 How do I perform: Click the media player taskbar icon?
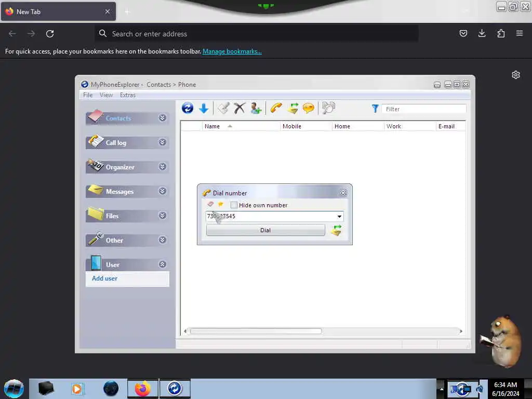point(77,389)
